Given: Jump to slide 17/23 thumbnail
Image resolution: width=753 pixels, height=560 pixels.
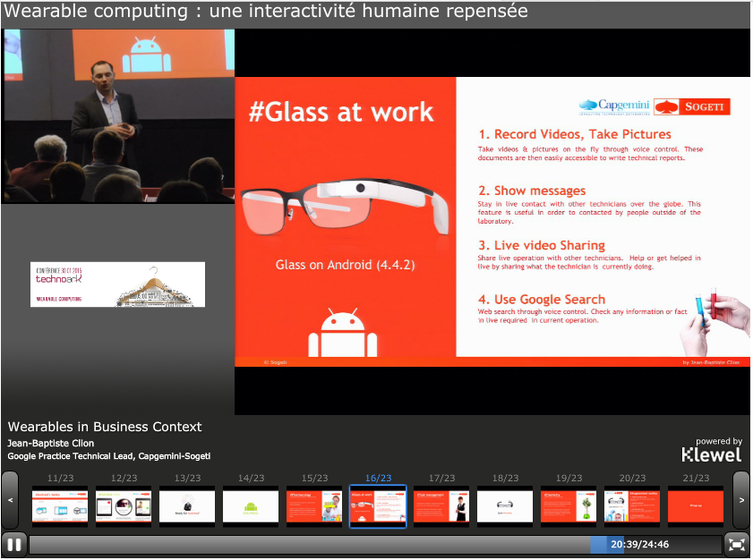Looking at the screenshot, I should pyautogui.click(x=441, y=506).
